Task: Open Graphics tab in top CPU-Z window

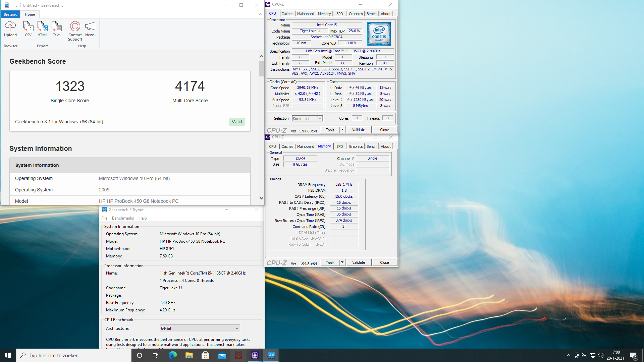Action: click(x=356, y=14)
